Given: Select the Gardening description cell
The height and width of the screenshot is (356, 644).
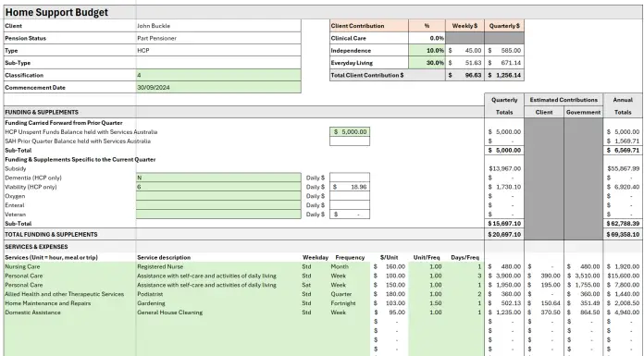Looking at the screenshot, I should pyautogui.click(x=218, y=303).
